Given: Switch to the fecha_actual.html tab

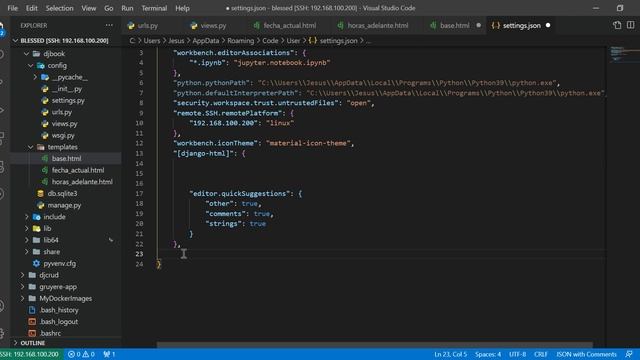Looking at the screenshot, I should click(289, 25).
